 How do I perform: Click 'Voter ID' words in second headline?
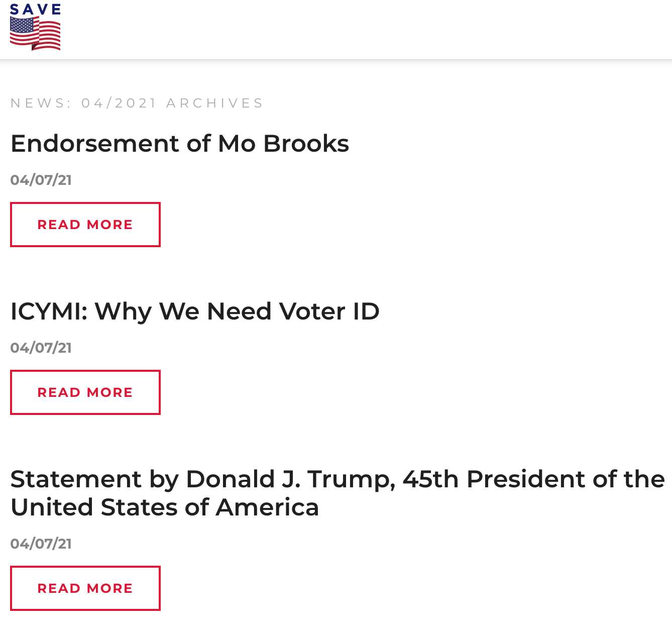tap(329, 311)
